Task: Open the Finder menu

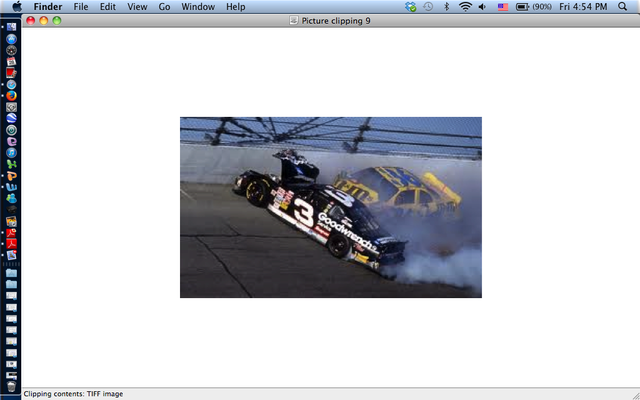Action: pos(48,7)
